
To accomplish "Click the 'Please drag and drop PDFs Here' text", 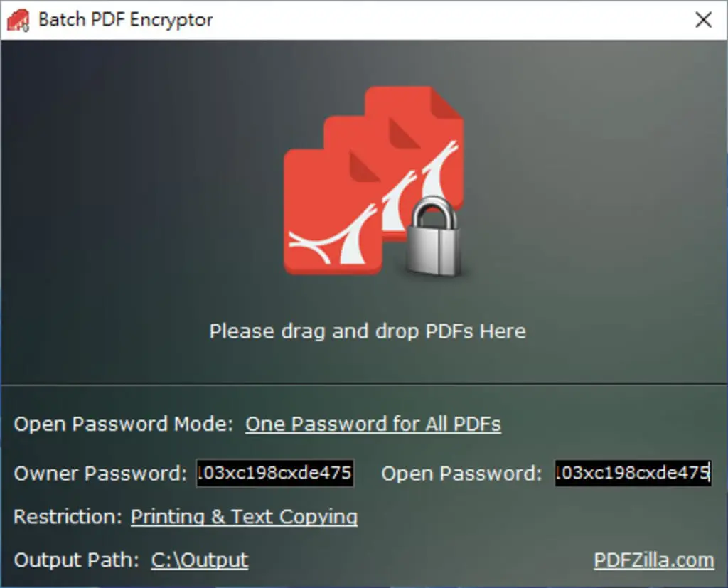I will coord(368,331).
